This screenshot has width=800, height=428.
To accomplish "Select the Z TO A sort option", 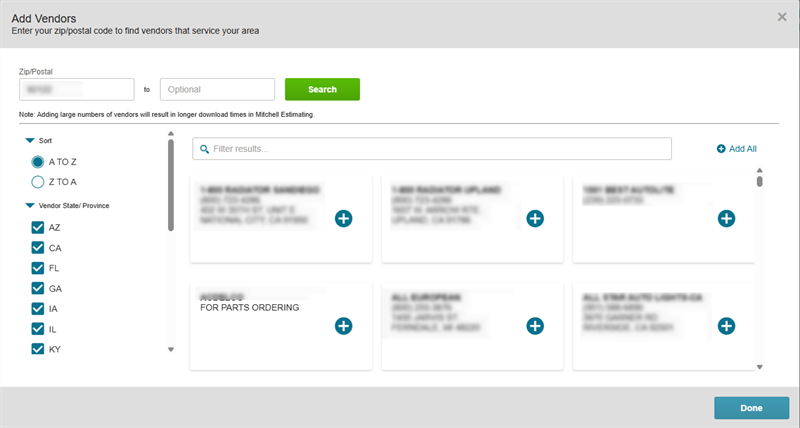I will click(x=38, y=182).
